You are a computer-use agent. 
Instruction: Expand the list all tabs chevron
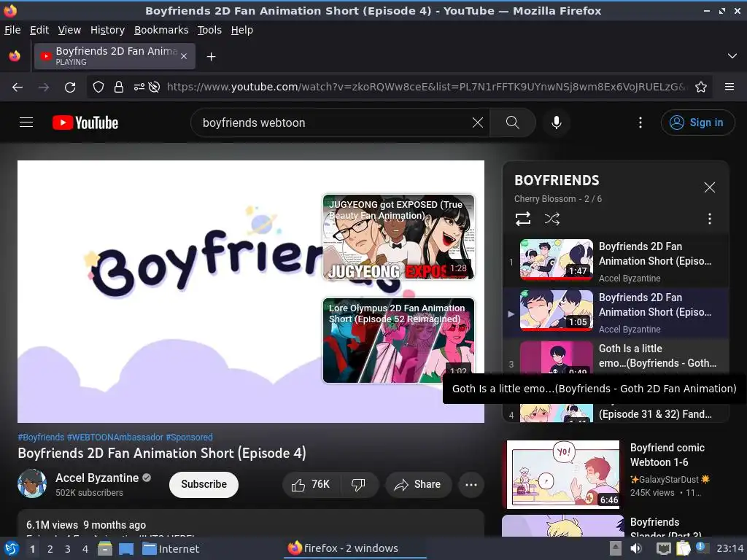tap(732, 56)
